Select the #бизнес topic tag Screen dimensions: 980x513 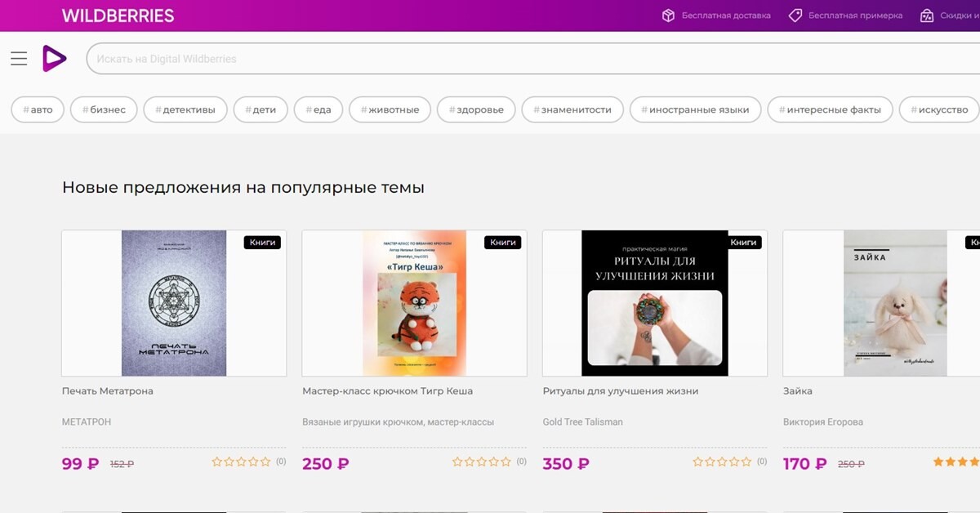(104, 109)
